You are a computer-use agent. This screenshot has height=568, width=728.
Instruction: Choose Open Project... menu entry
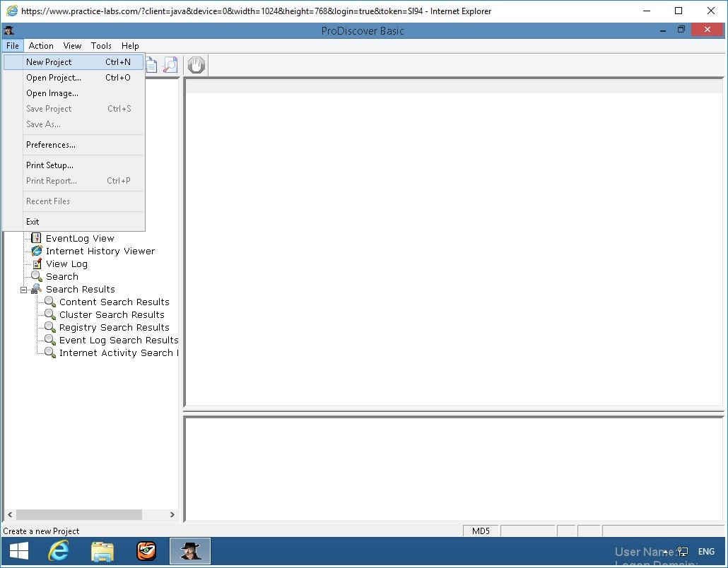pyautogui.click(x=74, y=78)
